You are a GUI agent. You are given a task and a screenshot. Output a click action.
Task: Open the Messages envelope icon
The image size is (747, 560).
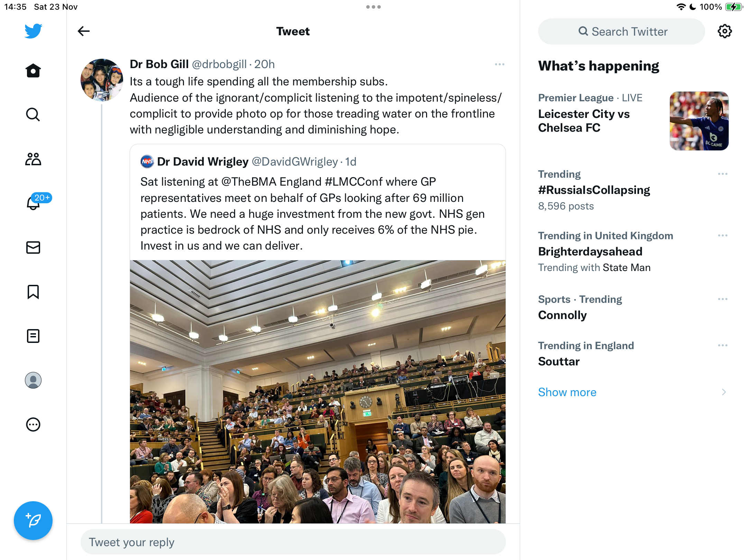tap(33, 248)
